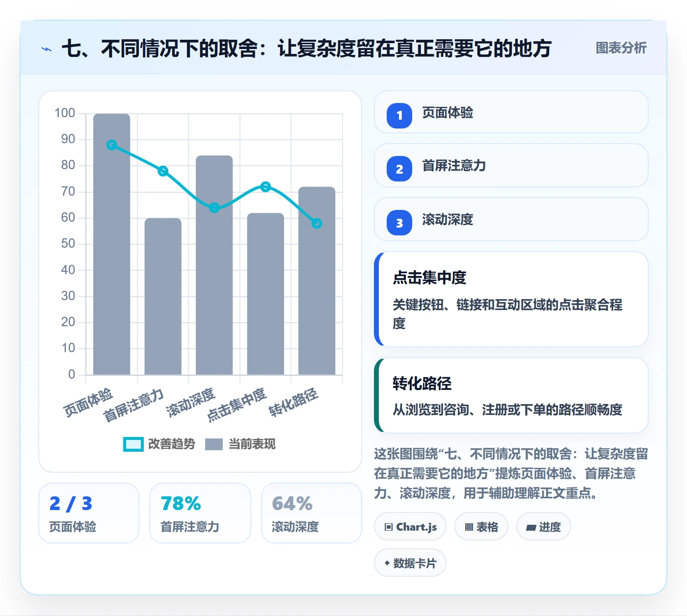Click trend line point on 滚动深度 bar
Image resolution: width=687 pixels, height=616 pixels.
click(x=214, y=208)
